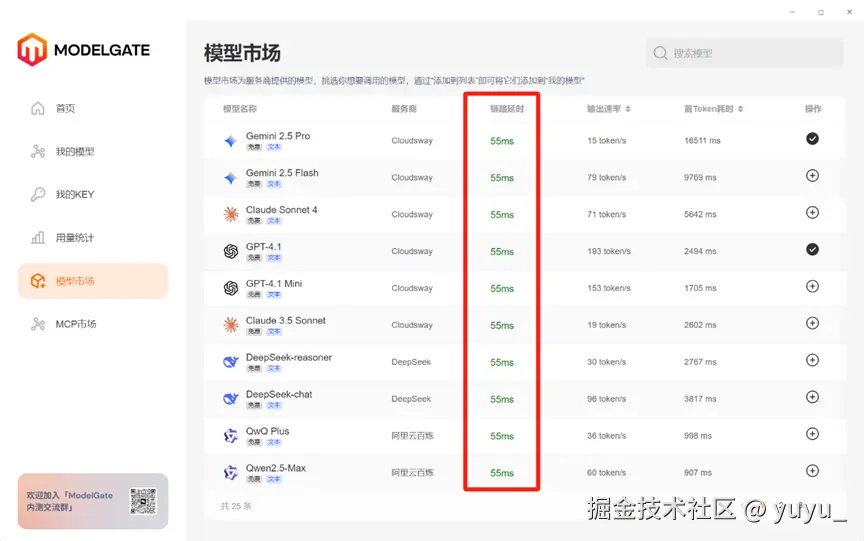
Task: Click the home icon in sidebar
Action: 37,108
